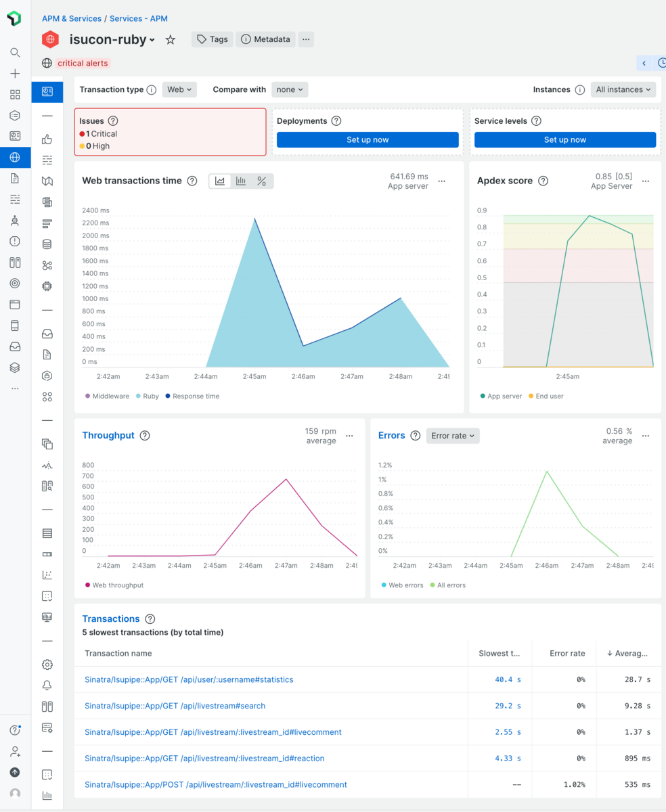Favorite isucon-ruby with the star icon
The height and width of the screenshot is (812, 666).
[171, 40]
